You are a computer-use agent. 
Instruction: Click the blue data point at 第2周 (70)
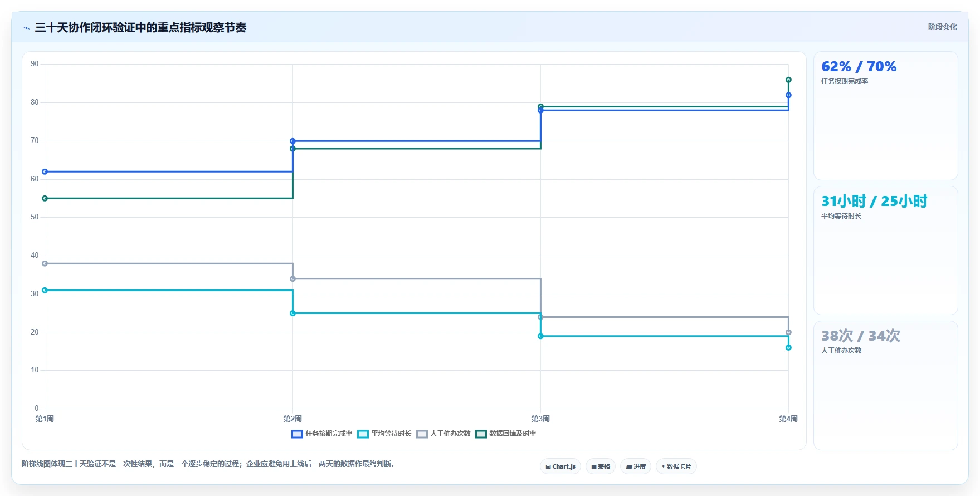[292, 141]
